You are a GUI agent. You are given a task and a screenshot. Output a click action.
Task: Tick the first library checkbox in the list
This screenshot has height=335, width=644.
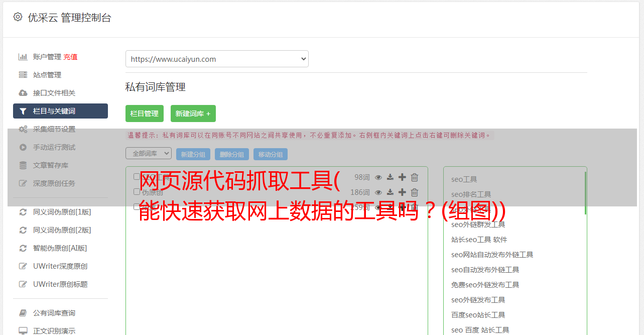click(x=137, y=176)
